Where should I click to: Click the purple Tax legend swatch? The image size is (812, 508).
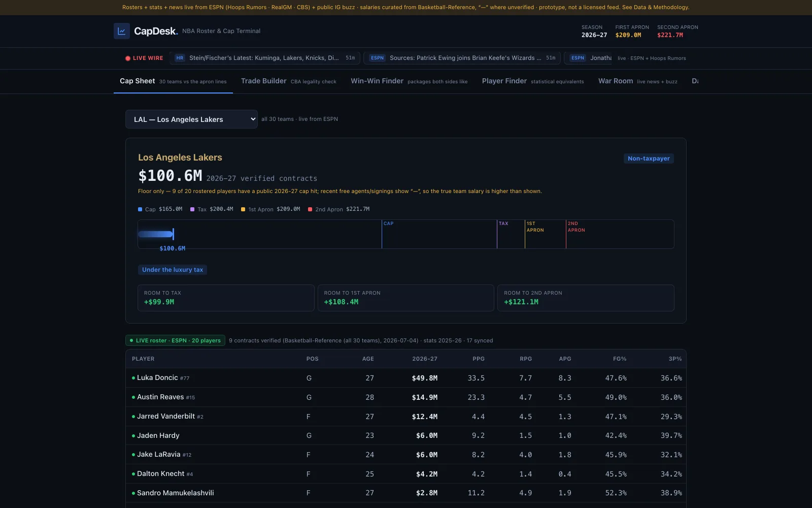coord(192,209)
